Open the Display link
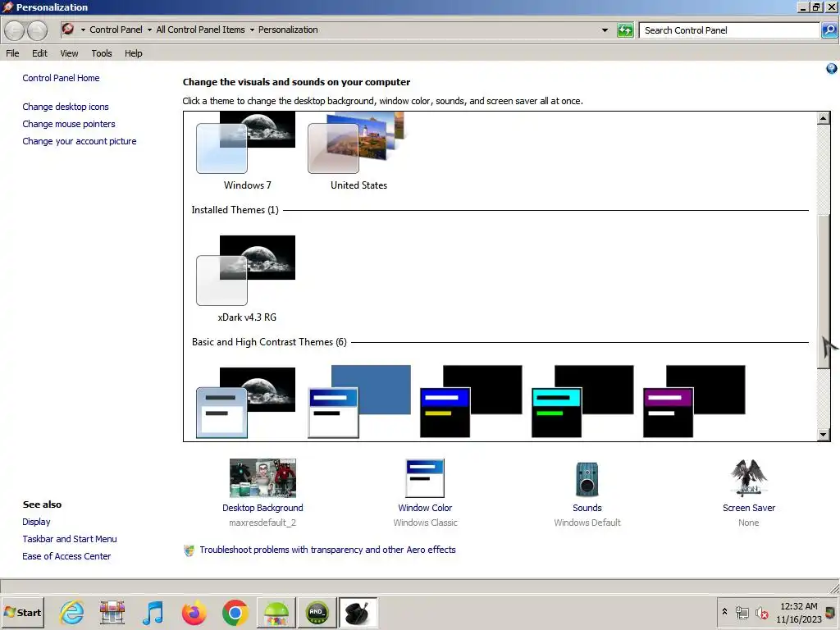 click(36, 521)
